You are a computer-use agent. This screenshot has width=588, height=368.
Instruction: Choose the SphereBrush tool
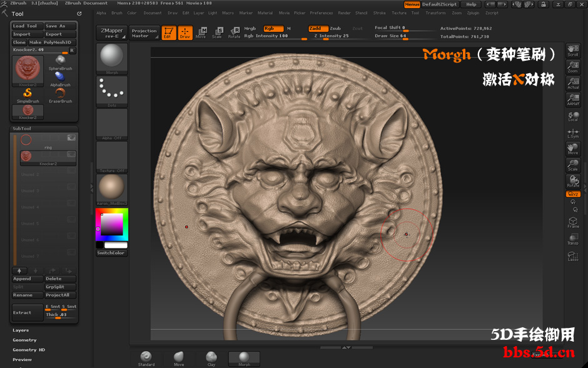(x=60, y=63)
